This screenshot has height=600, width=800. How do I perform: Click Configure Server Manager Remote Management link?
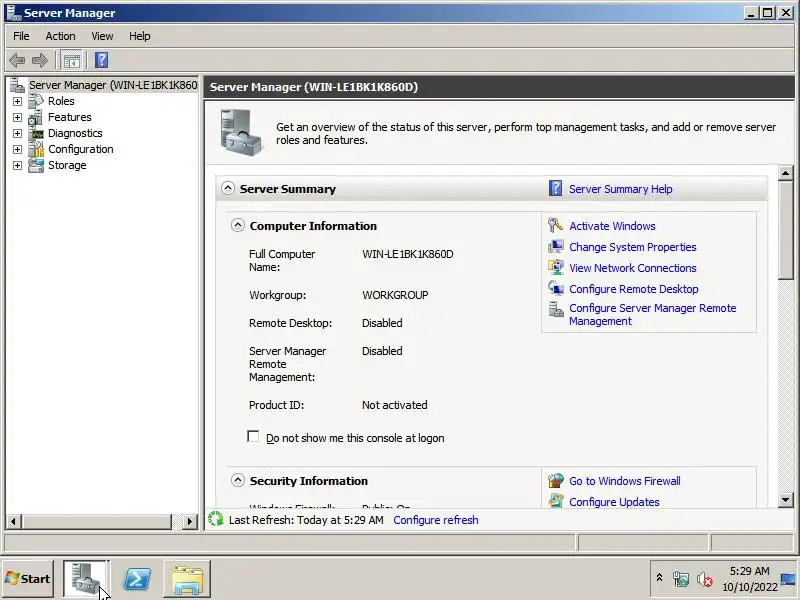[653, 314]
